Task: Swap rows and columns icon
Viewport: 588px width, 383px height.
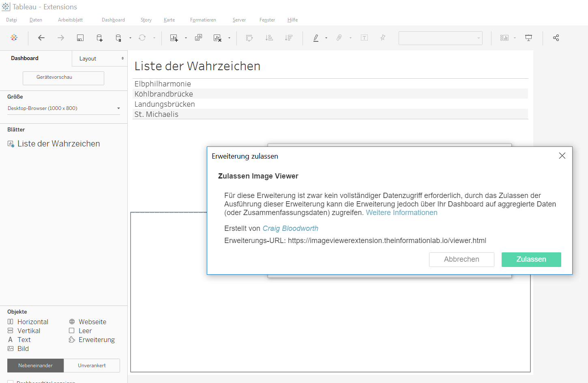Action: click(x=249, y=38)
